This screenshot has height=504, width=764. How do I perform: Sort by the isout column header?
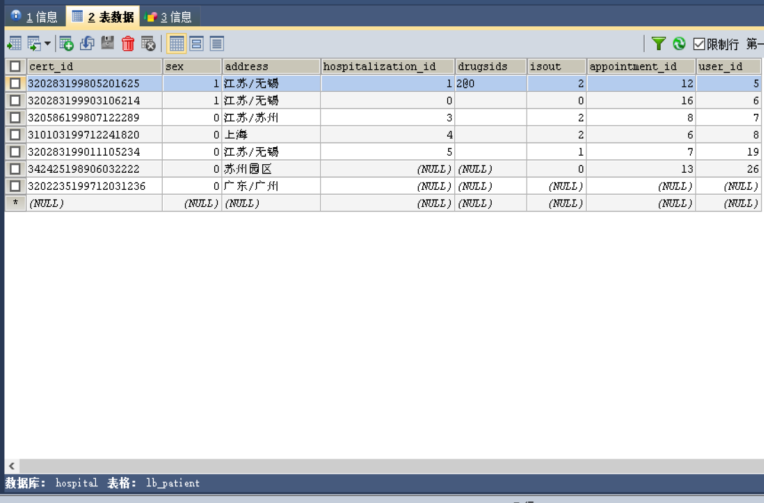pos(556,66)
